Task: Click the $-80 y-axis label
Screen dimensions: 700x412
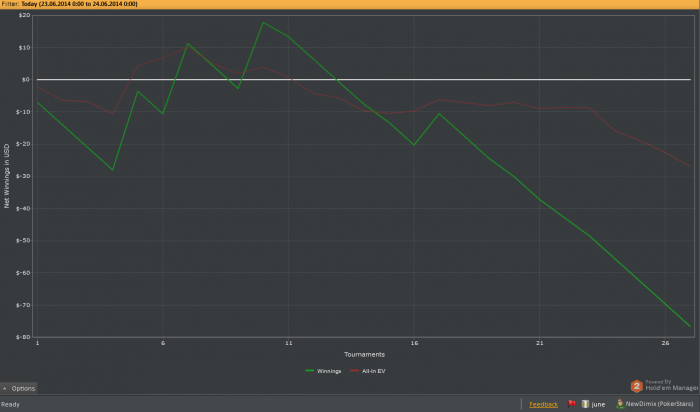Action: (23, 337)
